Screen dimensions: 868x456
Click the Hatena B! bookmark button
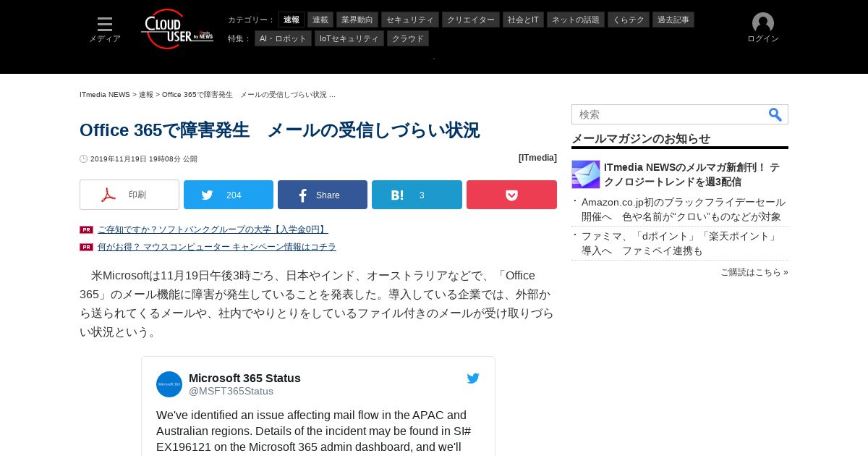pyautogui.click(x=417, y=195)
